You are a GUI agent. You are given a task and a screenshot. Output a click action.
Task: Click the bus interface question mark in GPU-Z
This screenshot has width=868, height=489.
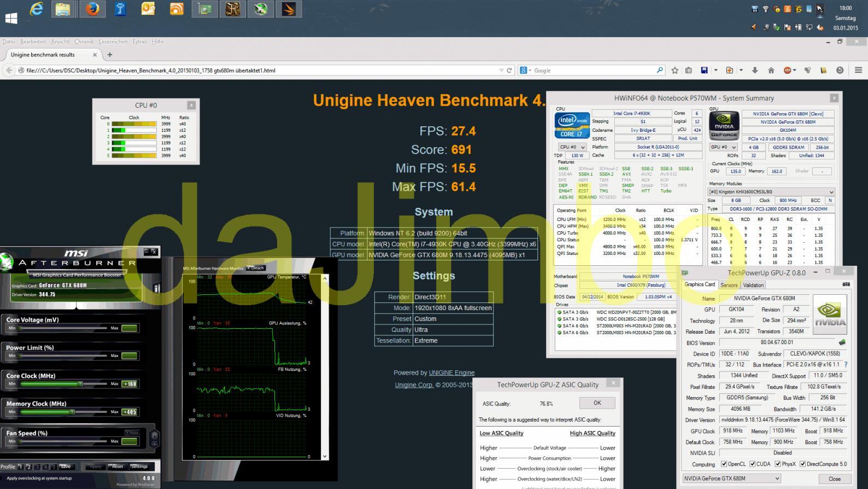click(846, 364)
